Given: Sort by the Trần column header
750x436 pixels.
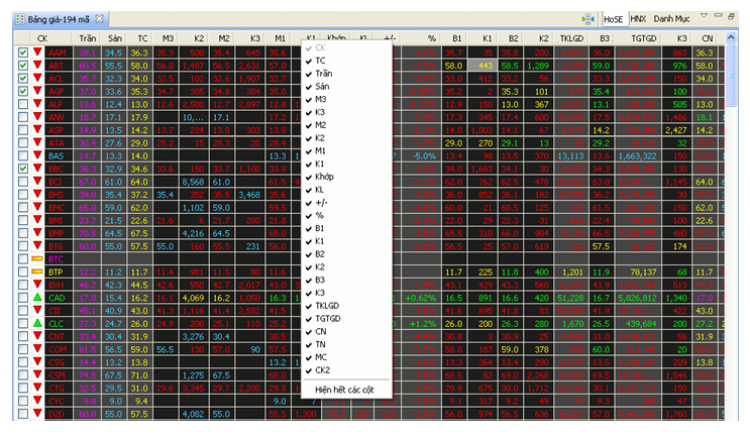Looking at the screenshot, I should 88,38.
